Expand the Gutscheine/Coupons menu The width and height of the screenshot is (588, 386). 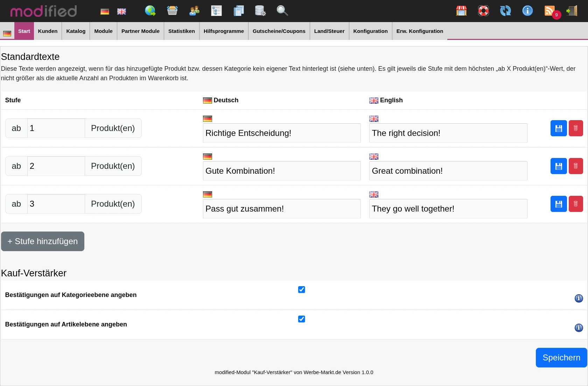279,31
